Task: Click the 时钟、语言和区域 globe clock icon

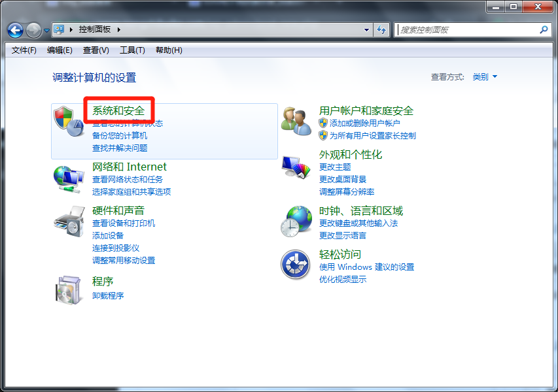Action: click(296, 221)
